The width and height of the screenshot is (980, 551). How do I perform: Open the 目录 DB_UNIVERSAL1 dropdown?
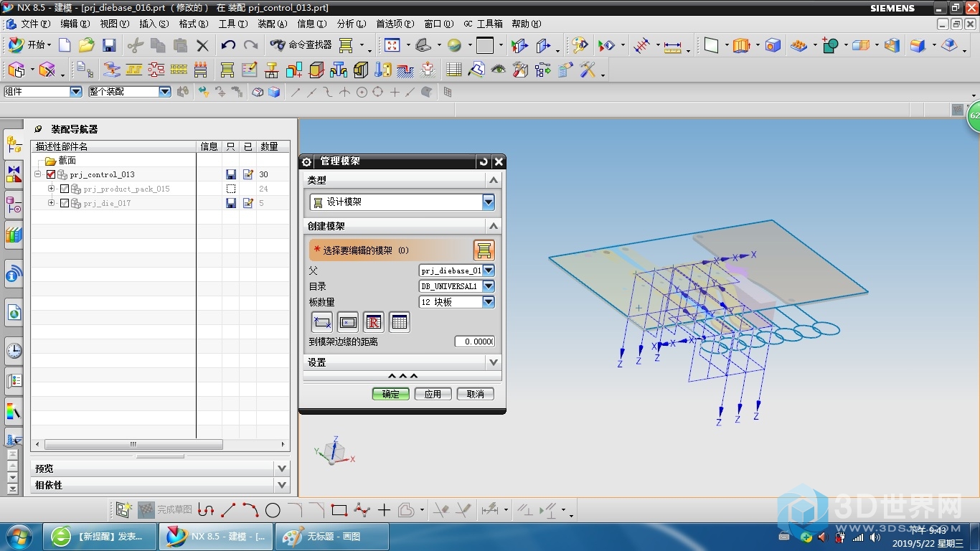488,286
